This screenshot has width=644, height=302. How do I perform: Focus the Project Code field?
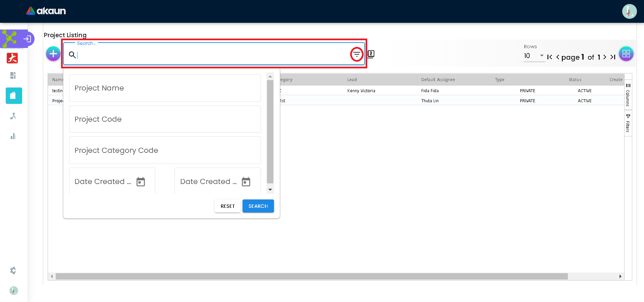[x=165, y=119]
